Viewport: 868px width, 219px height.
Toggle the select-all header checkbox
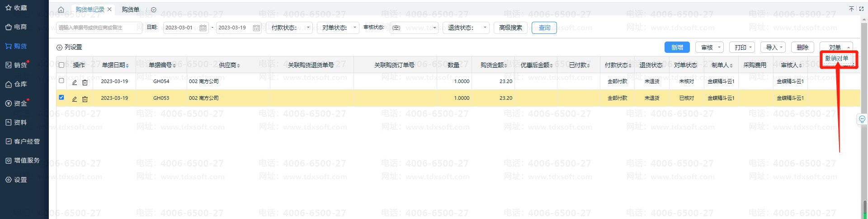tap(61, 65)
